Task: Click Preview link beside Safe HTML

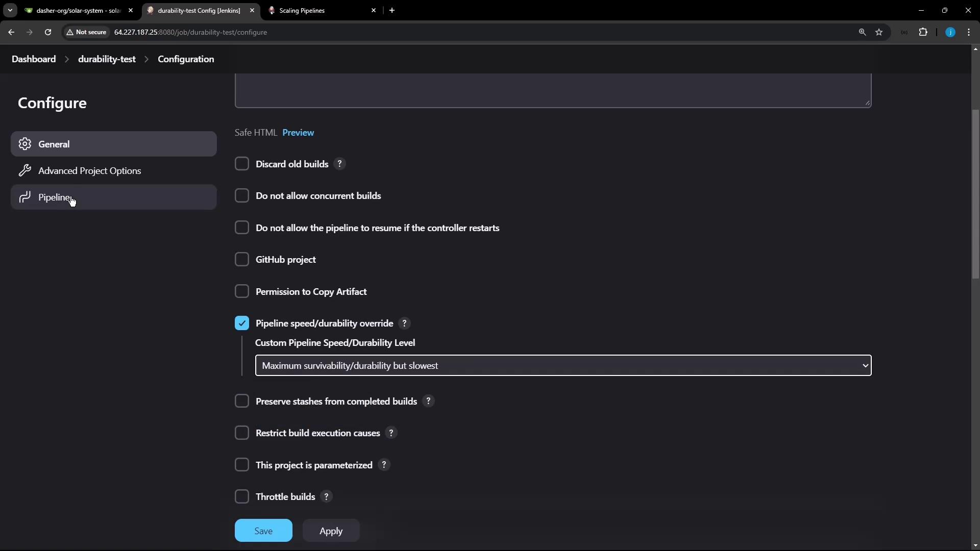Action: tap(298, 133)
